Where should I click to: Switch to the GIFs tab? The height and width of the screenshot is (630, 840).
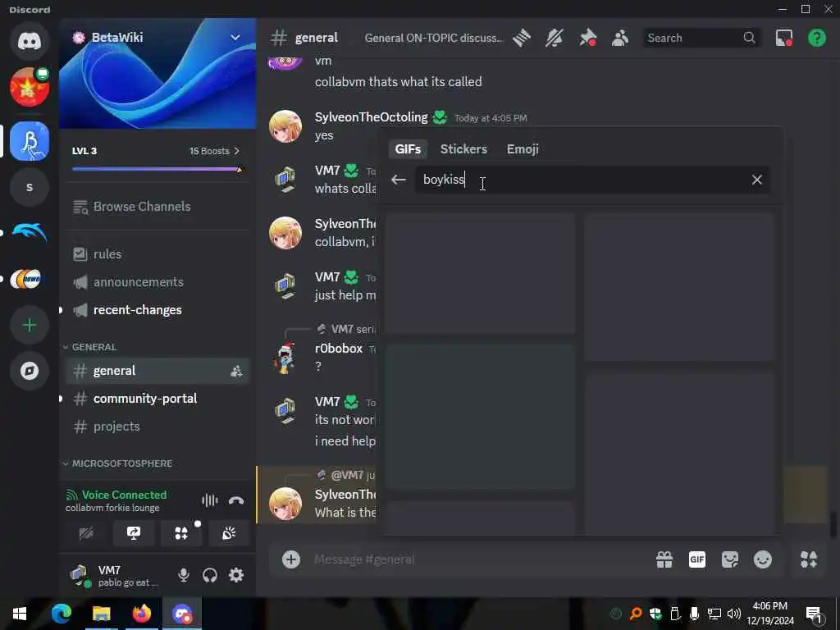point(408,149)
